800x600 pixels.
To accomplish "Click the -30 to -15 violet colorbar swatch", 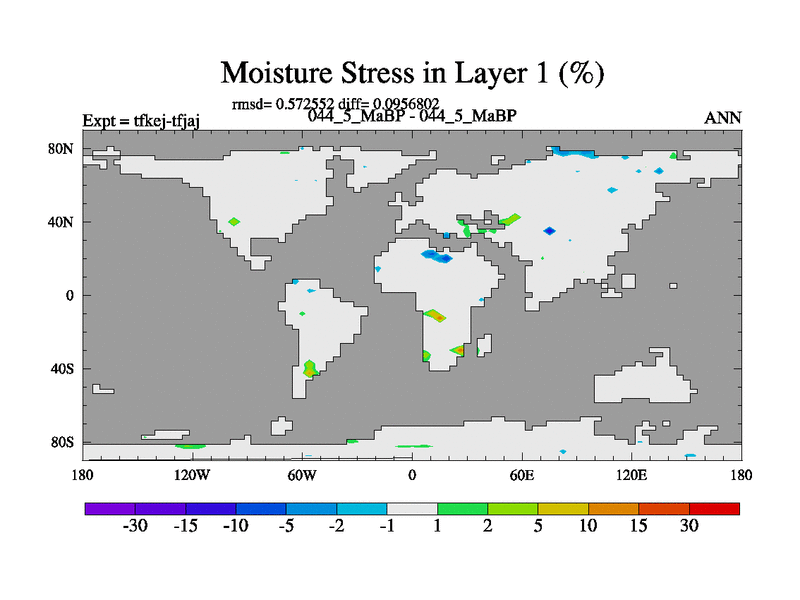I will click(x=160, y=509).
